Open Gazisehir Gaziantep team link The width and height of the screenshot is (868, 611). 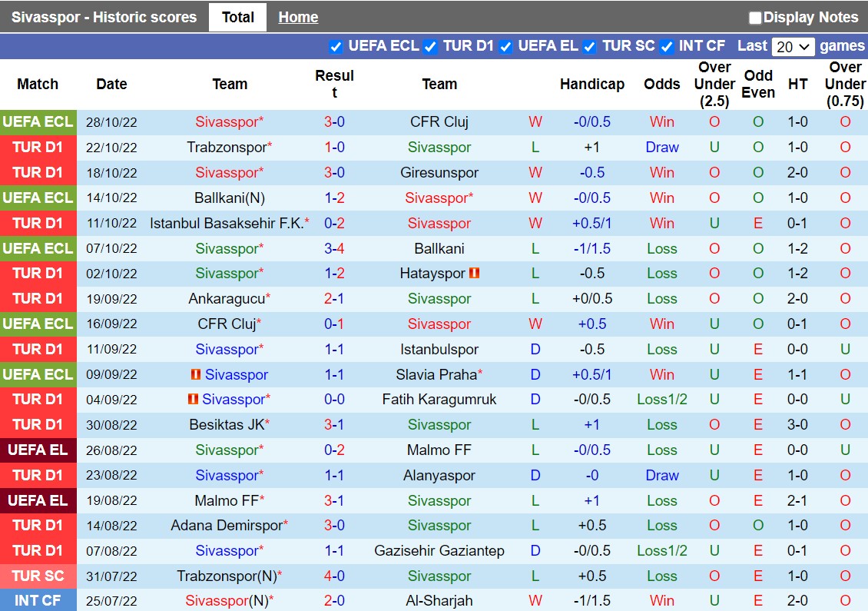(439, 550)
